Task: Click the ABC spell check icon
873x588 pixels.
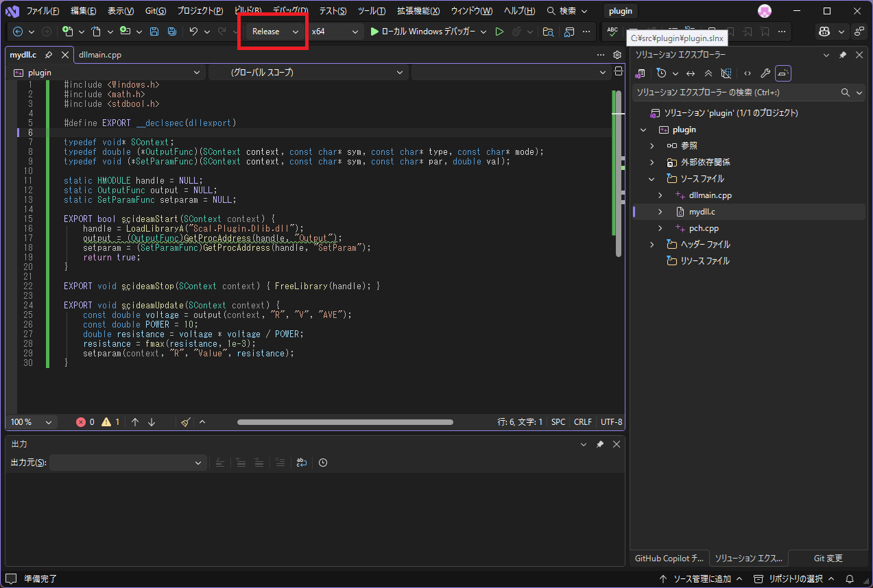Action: [x=612, y=32]
